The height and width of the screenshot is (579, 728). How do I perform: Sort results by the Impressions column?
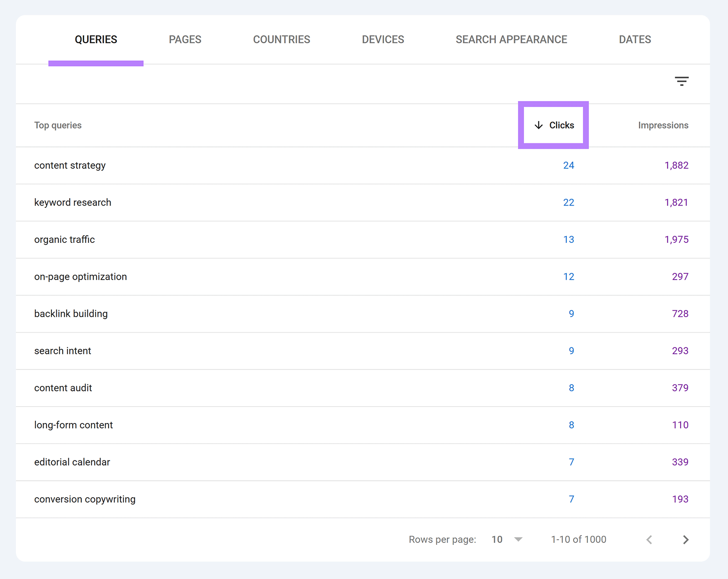pyautogui.click(x=663, y=125)
